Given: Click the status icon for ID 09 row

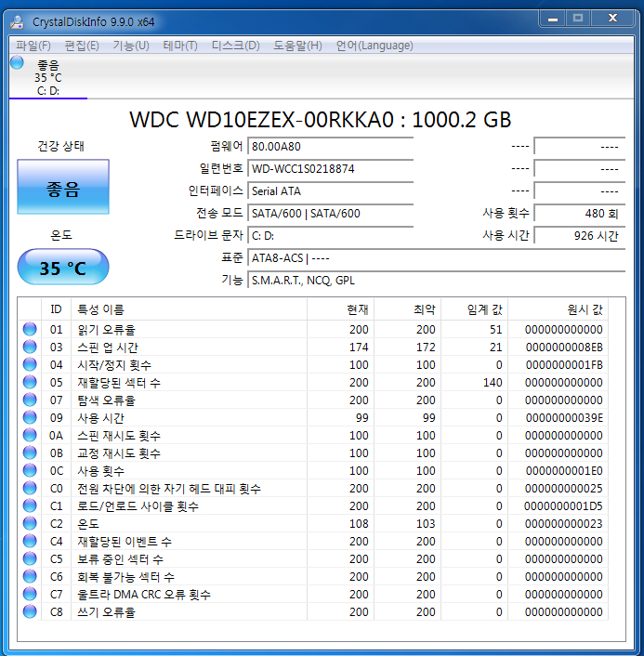Looking at the screenshot, I should pyautogui.click(x=30, y=417).
